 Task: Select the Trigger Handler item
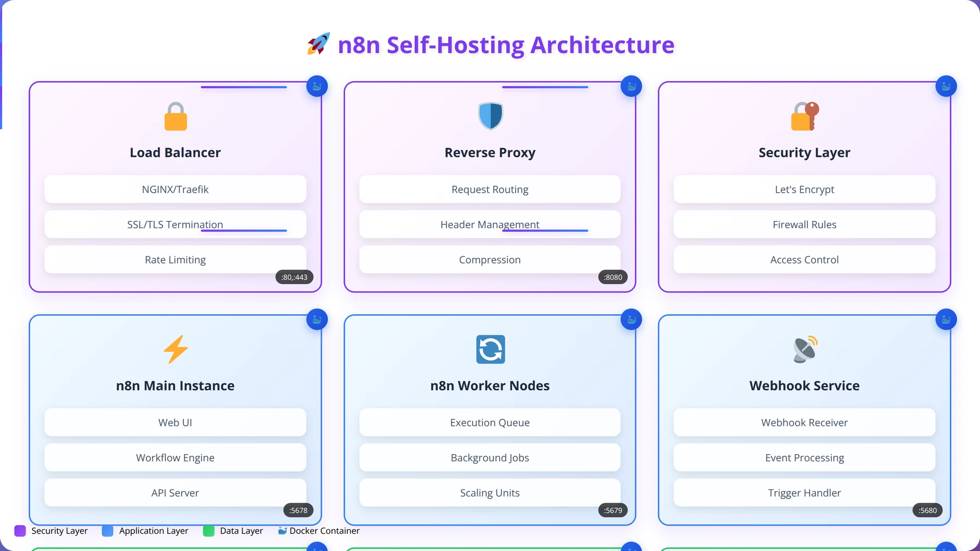click(805, 493)
